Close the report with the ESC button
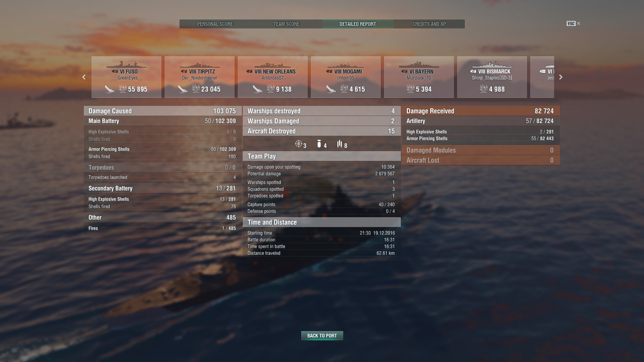 tap(573, 23)
